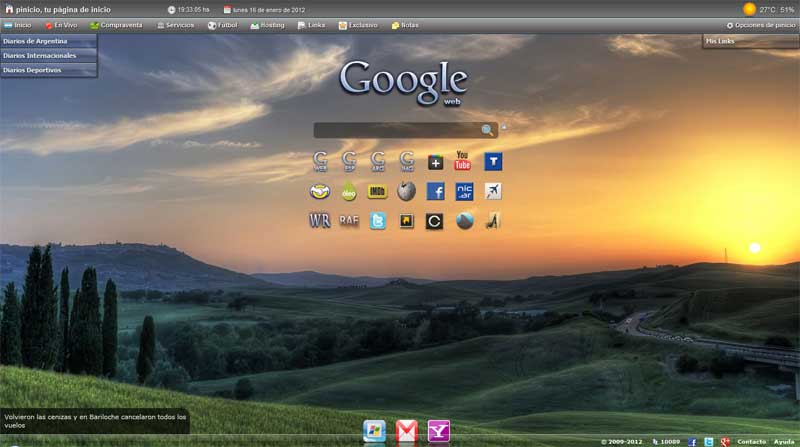The width and height of the screenshot is (800, 447).
Task: Open the Fútbol menu
Action: click(223, 25)
